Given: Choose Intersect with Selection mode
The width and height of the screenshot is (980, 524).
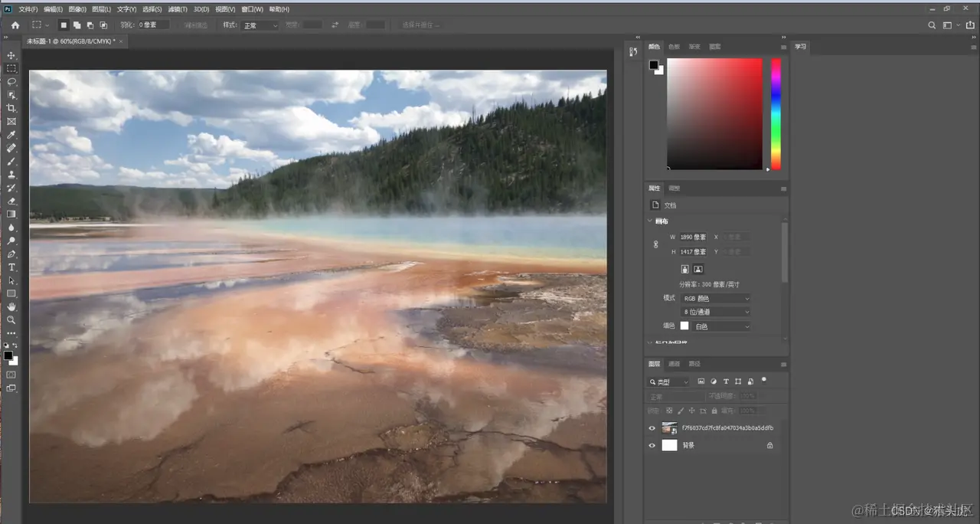Looking at the screenshot, I should 103,25.
